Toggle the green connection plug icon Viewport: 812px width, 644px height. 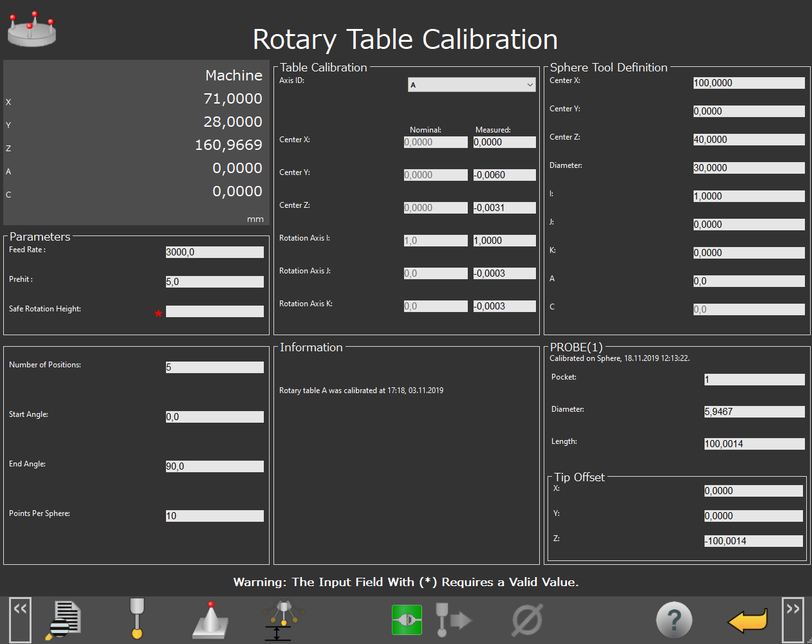pyautogui.click(x=407, y=620)
